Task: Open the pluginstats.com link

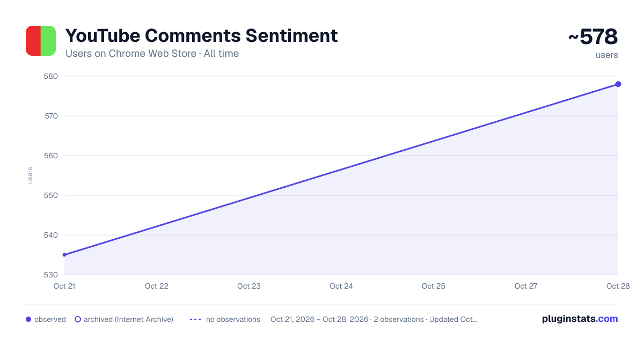Action: pos(580,319)
